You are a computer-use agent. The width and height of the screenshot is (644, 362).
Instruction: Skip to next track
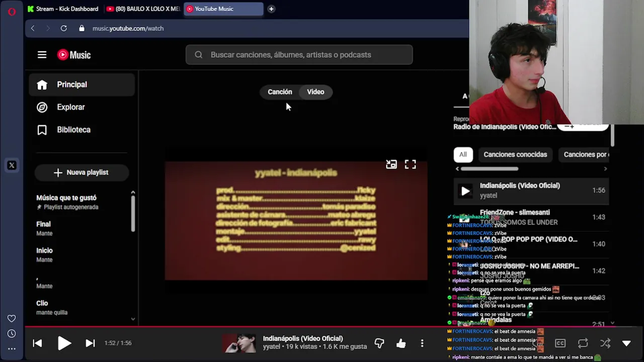[x=90, y=343]
